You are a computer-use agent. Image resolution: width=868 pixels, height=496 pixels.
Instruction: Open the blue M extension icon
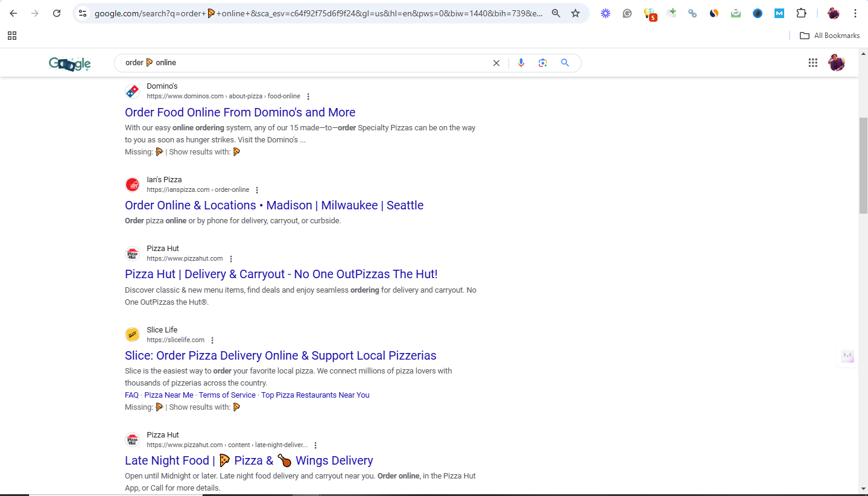point(779,13)
